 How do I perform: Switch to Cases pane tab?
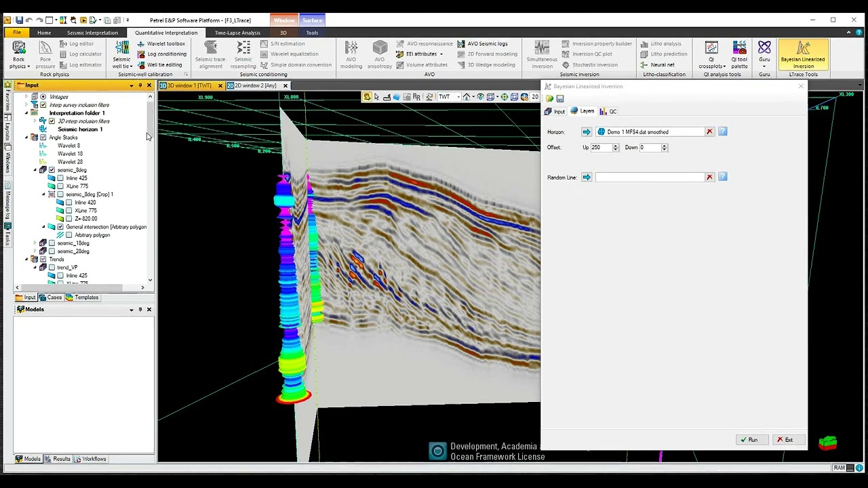[50, 298]
